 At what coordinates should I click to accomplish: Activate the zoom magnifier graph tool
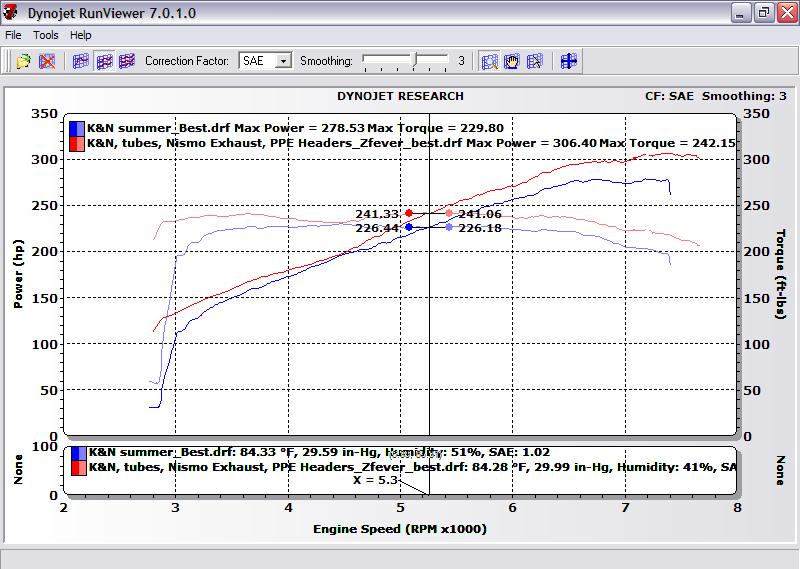click(489, 61)
